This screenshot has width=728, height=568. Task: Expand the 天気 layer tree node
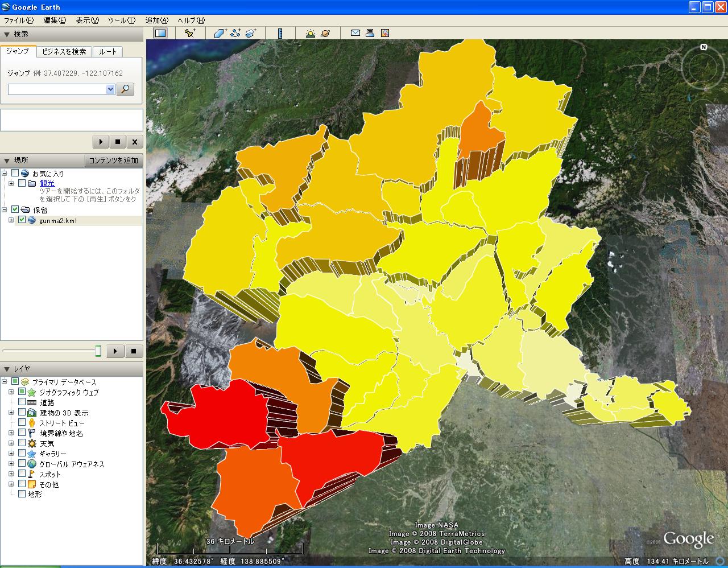(x=11, y=443)
